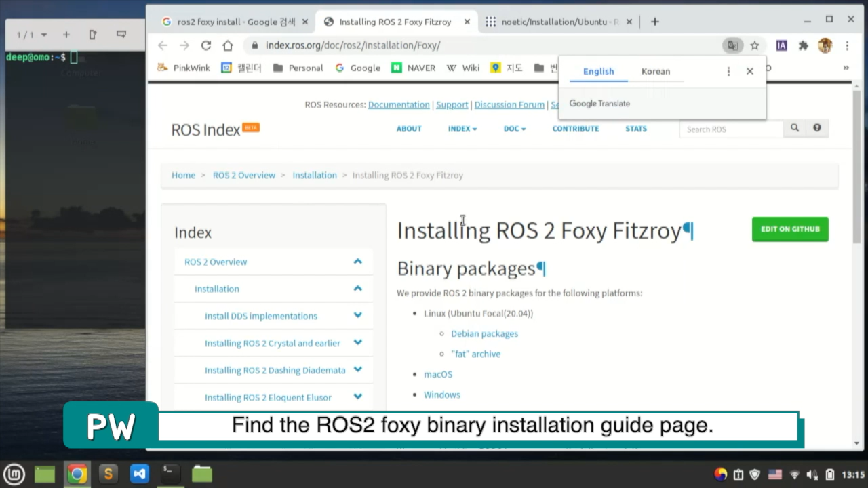
Task: Open the network Wi-Fi tray icon
Action: 794,474
